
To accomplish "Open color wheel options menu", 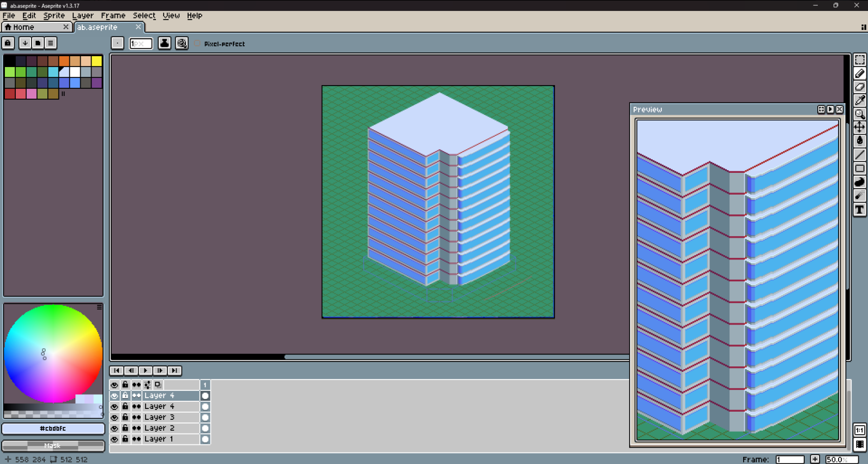I will coord(99,308).
